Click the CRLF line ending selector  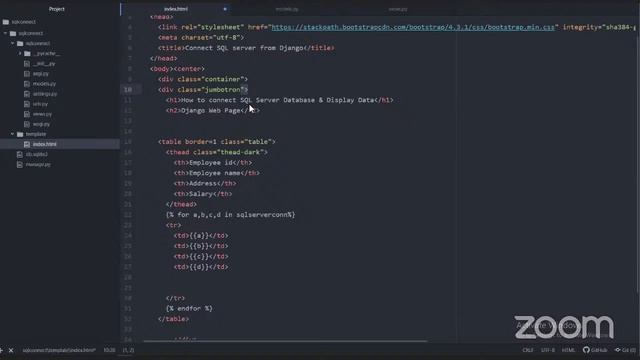(528, 350)
